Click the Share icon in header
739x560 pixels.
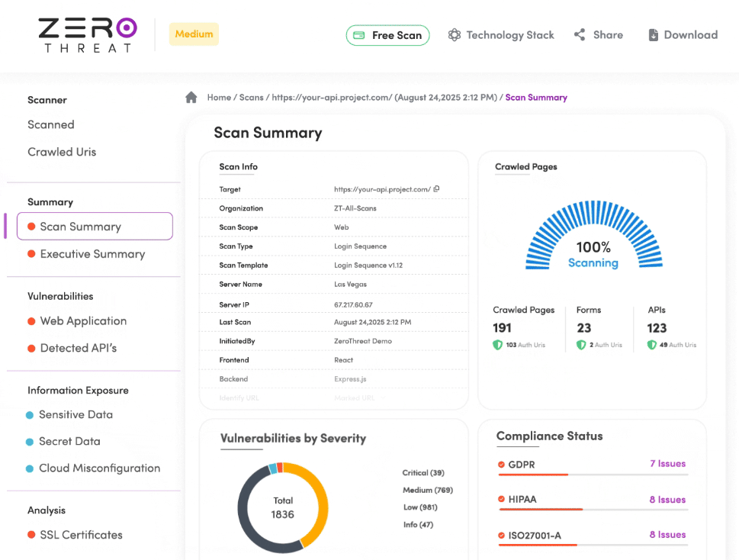pyautogui.click(x=580, y=35)
